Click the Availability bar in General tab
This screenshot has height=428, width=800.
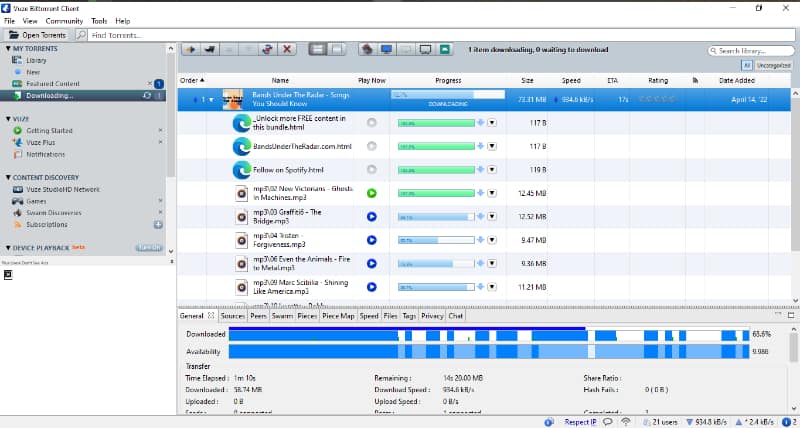point(489,351)
